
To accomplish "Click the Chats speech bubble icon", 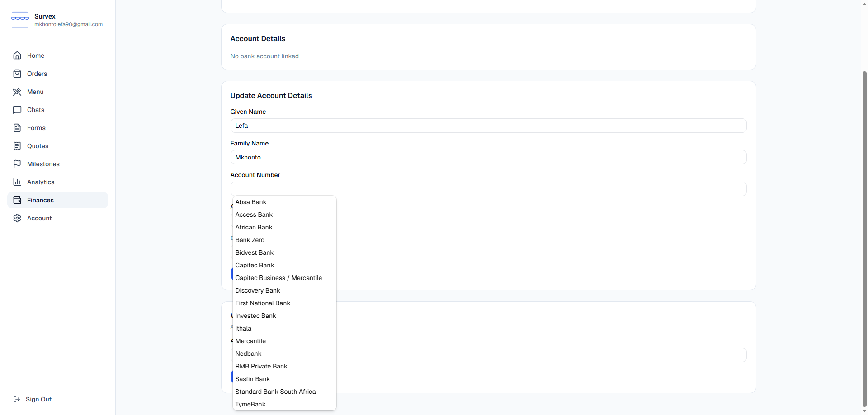I will [x=17, y=110].
